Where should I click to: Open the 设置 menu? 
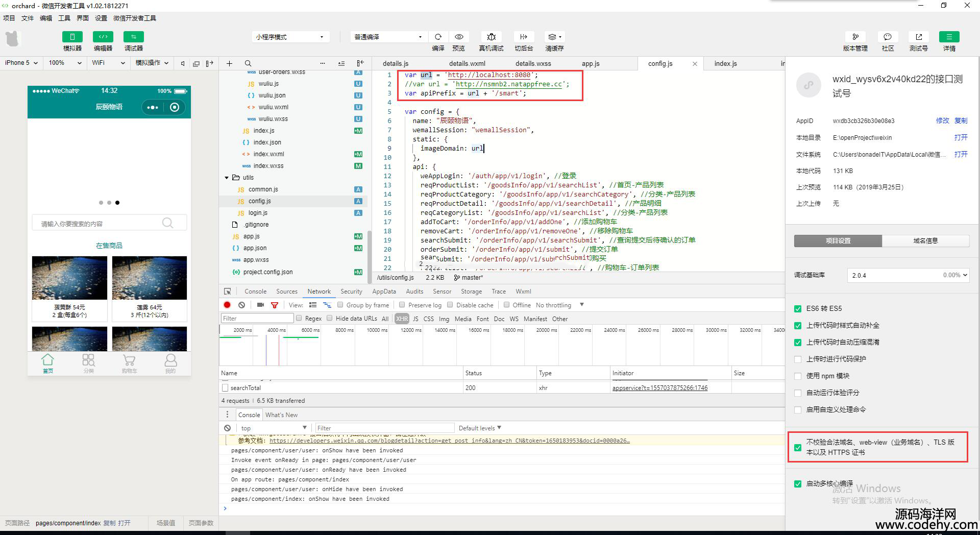click(101, 18)
